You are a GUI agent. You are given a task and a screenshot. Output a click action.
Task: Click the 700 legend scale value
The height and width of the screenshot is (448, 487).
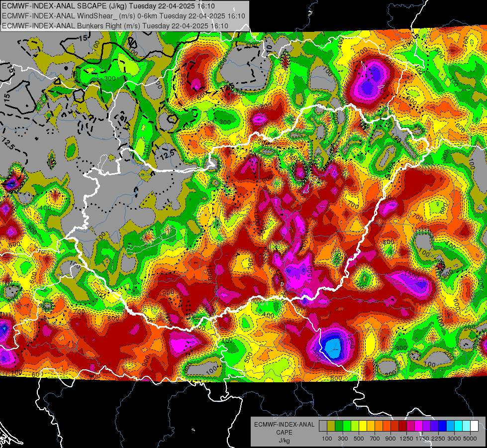click(x=375, y=439)
